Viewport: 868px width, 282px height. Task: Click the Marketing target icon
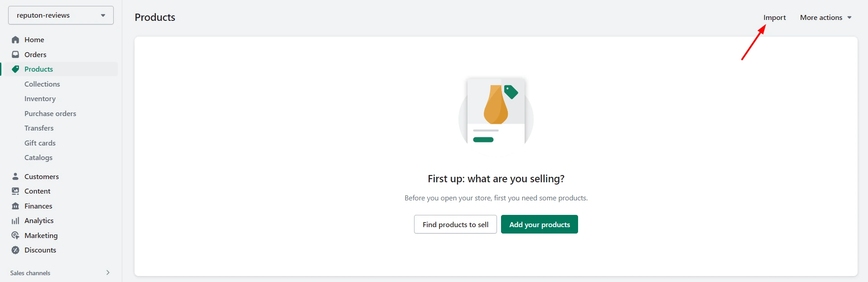click(x=15, y=235)
